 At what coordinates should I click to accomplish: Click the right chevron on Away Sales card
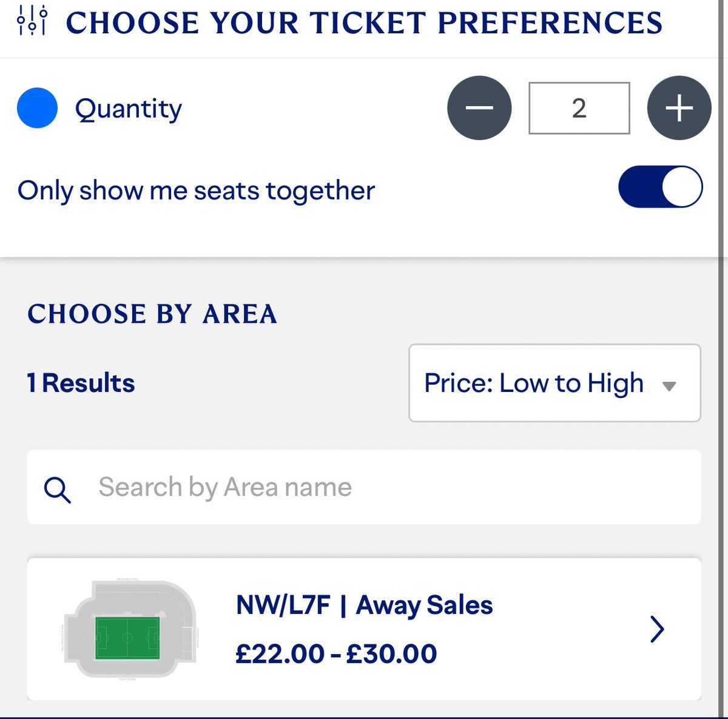(x=657, y=629)
